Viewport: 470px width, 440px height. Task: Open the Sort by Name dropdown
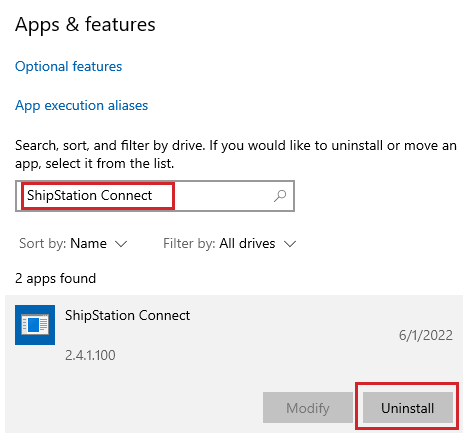[73, 243]
